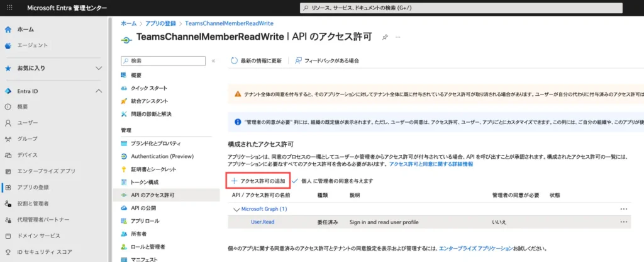Collapse the Microsoft Graph (1) group

(x=236, y=209)
